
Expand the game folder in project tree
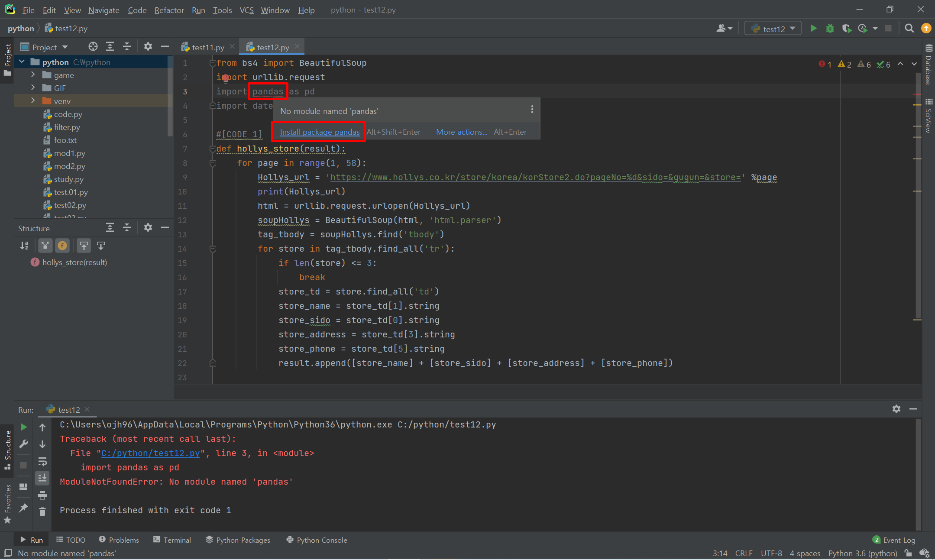[x=33, y=75]
